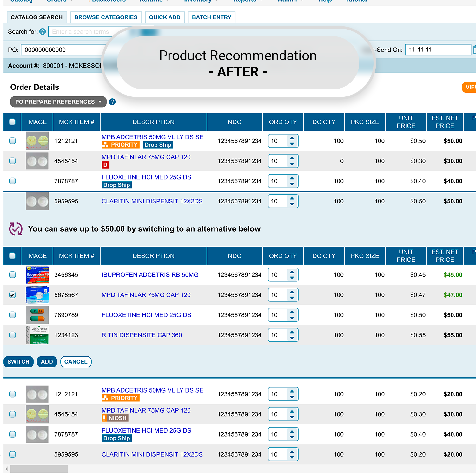Go to the QUICK ADD tab
Viewport: 476px width, 476px height.
[165, 17]
